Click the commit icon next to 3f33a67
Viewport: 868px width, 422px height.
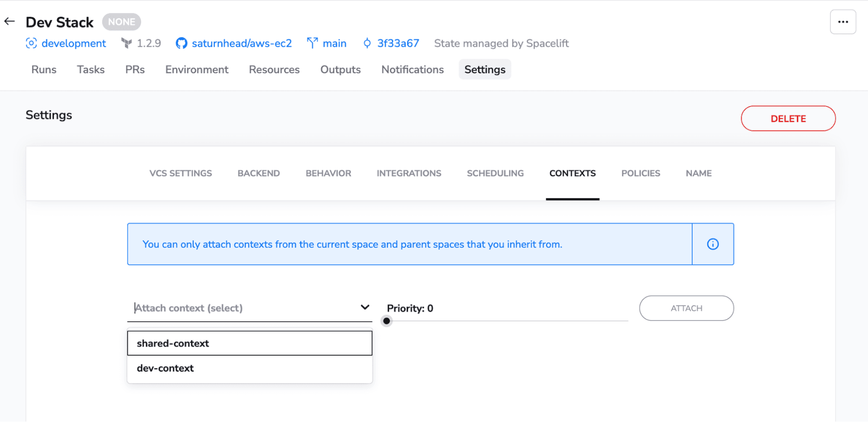(x=367, y=43)
